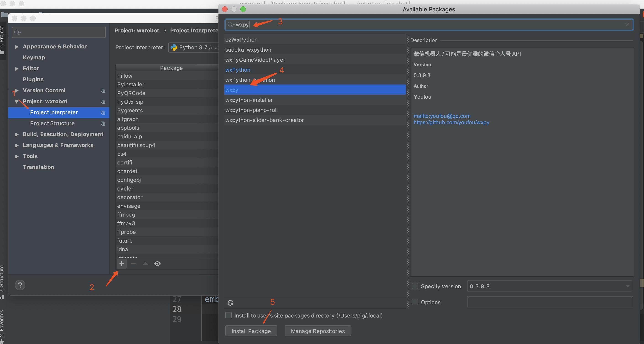Click the add package plus icon
Viewport: 644px width, 344px height.
pyautogui.click(x=121, y=263)
